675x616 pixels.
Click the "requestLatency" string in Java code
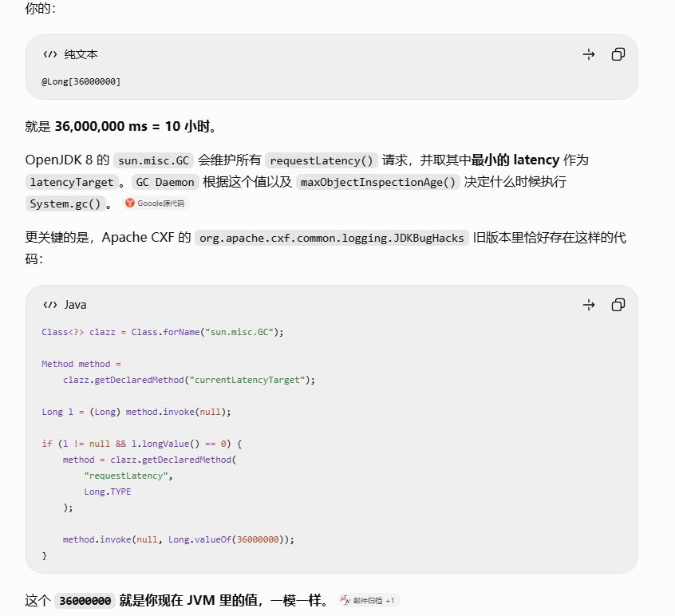(x=126, y=476)
